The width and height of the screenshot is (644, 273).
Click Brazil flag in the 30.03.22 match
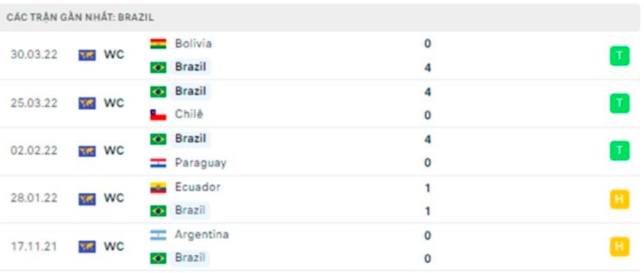click(x=158, y=67)
